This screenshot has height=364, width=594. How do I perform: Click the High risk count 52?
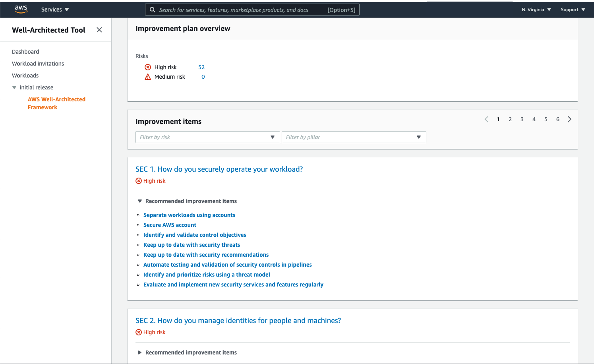pyautogui.click(x=201, y=67)
